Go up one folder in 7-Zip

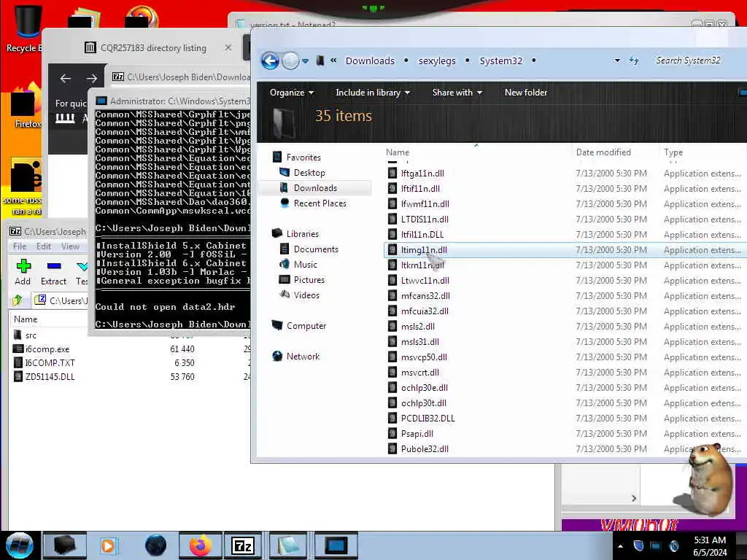[x=18, y=300]
